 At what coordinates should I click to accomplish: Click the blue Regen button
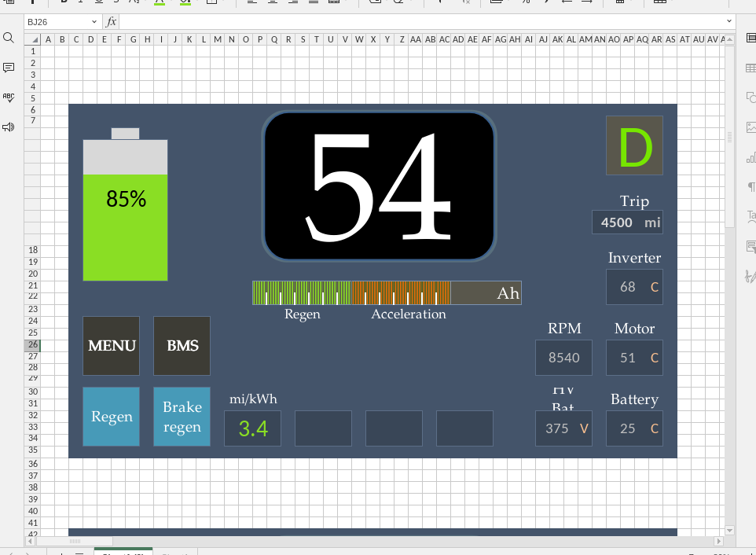tap(112, 417)
